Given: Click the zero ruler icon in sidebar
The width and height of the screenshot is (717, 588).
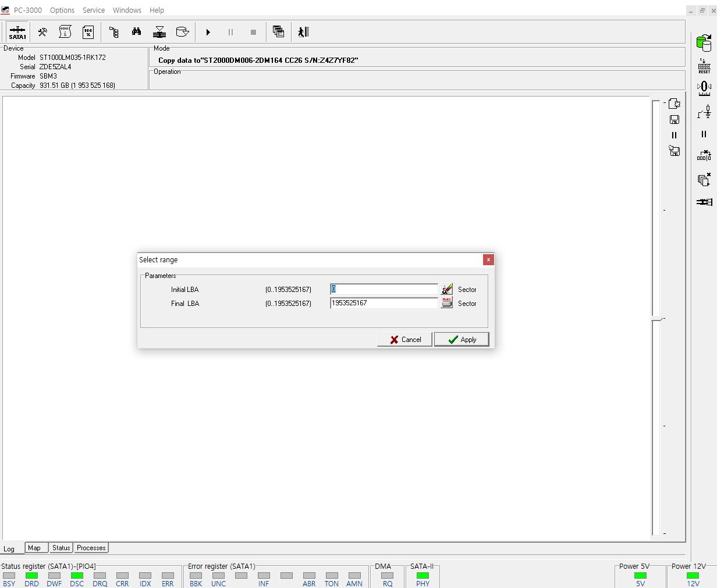Looking at the screenshot, I should coord(704,88).
